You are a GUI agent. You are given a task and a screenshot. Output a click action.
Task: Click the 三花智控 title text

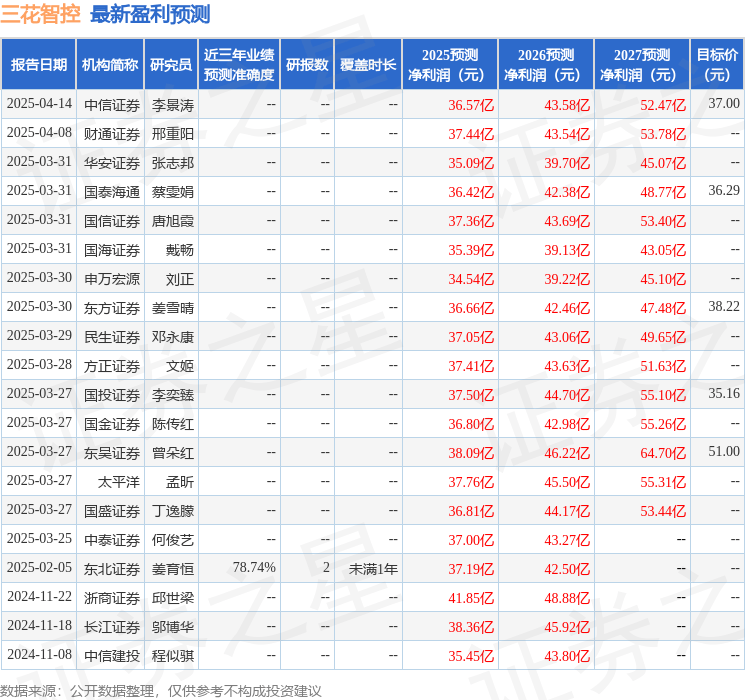[40, 14]
